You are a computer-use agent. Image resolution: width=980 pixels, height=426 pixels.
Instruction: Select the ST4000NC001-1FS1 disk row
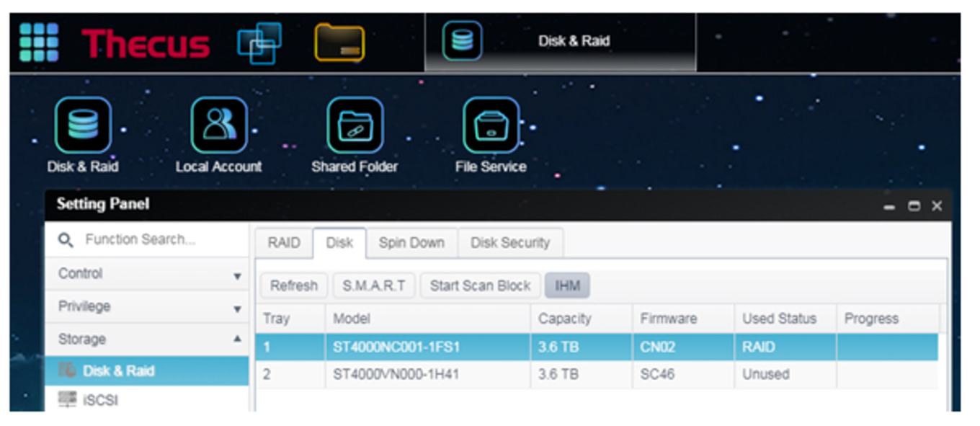(x=597, y=347)
